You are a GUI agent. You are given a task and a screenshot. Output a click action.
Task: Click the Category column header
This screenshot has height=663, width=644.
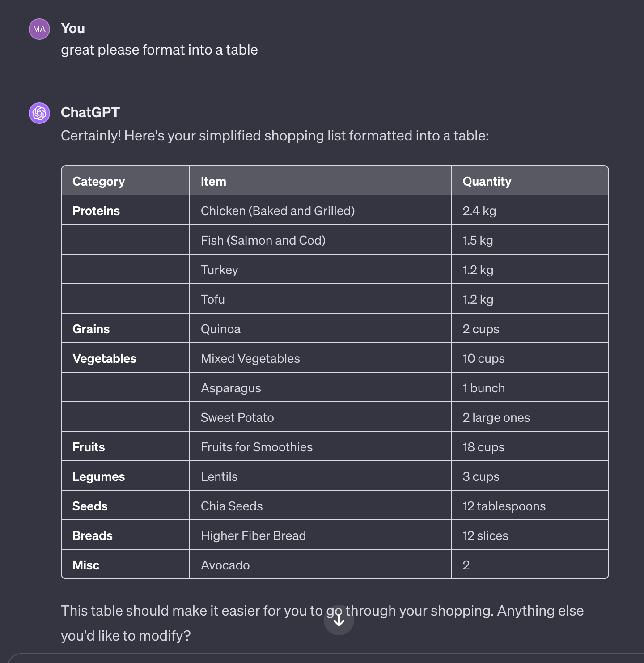[x=99, y=181]
